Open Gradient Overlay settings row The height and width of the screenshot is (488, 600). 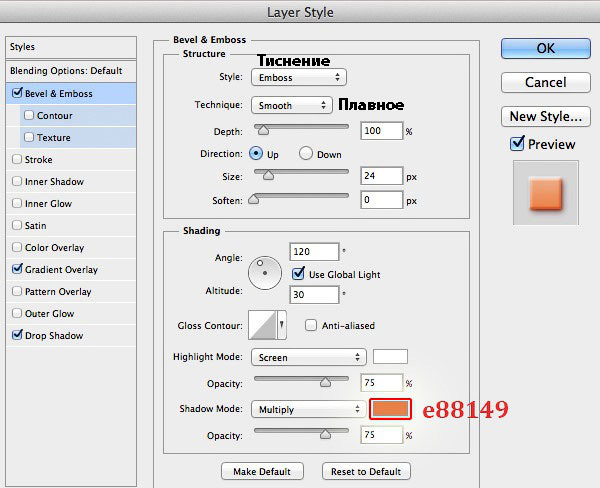click(x=71, y=269)
